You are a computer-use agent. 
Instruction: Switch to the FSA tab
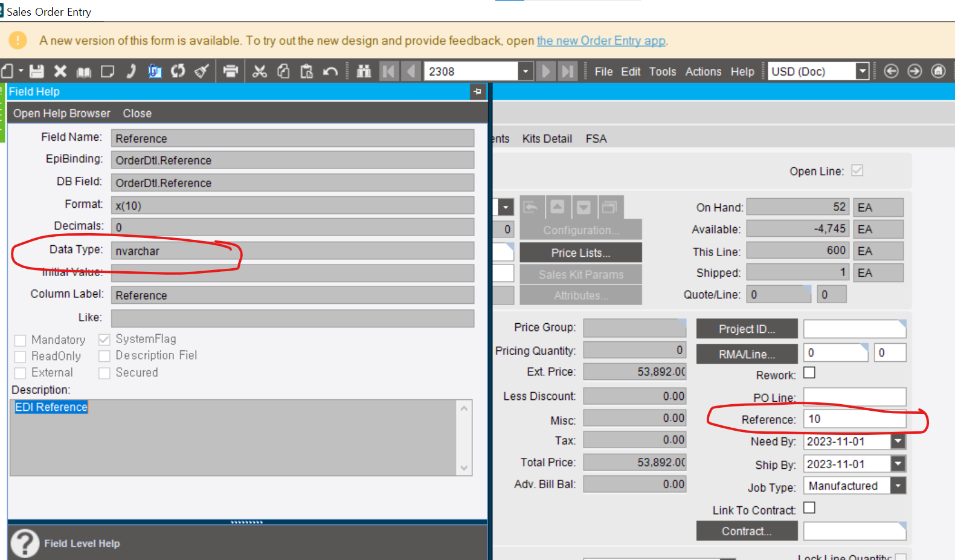[596, 139]
